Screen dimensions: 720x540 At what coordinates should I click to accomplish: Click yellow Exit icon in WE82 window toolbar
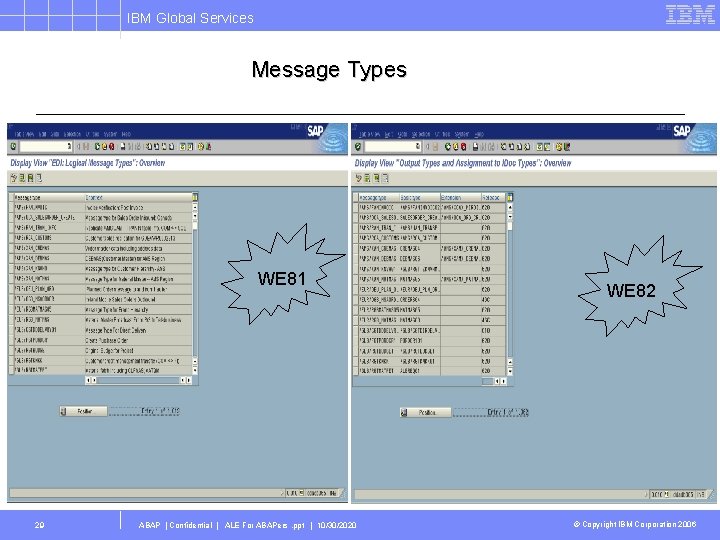click(x=456, y=146)
